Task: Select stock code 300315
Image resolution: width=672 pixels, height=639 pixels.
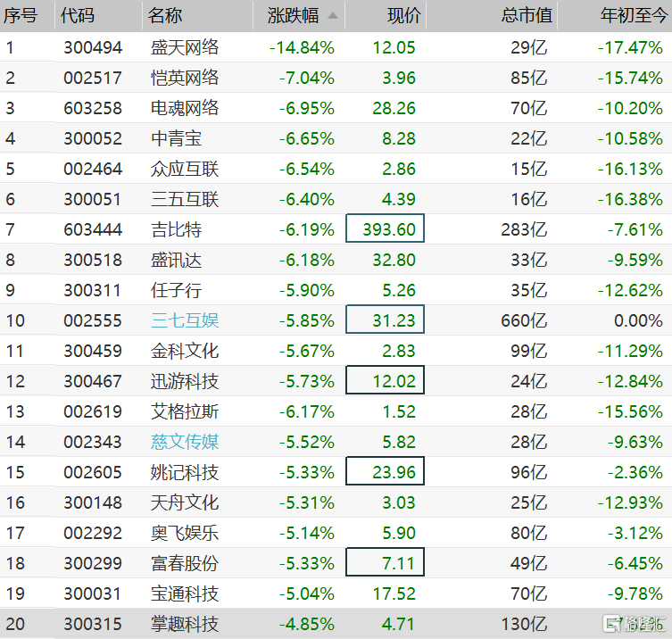Action: coord(93,624)
